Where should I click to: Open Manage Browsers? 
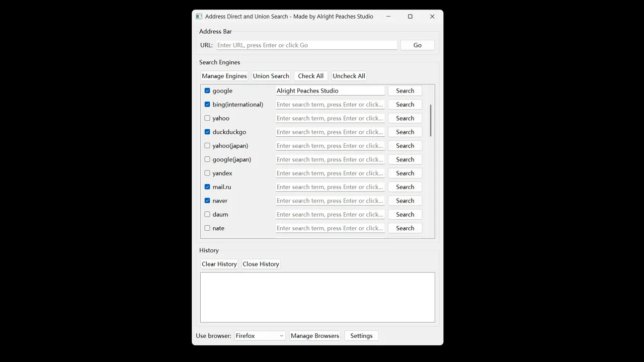[x=315, y=336]
